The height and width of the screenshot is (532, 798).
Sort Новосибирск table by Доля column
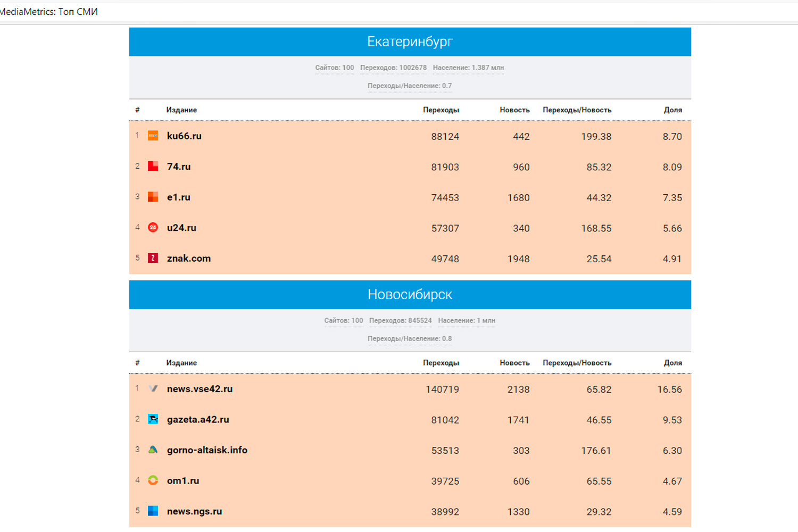click(672, 363)
